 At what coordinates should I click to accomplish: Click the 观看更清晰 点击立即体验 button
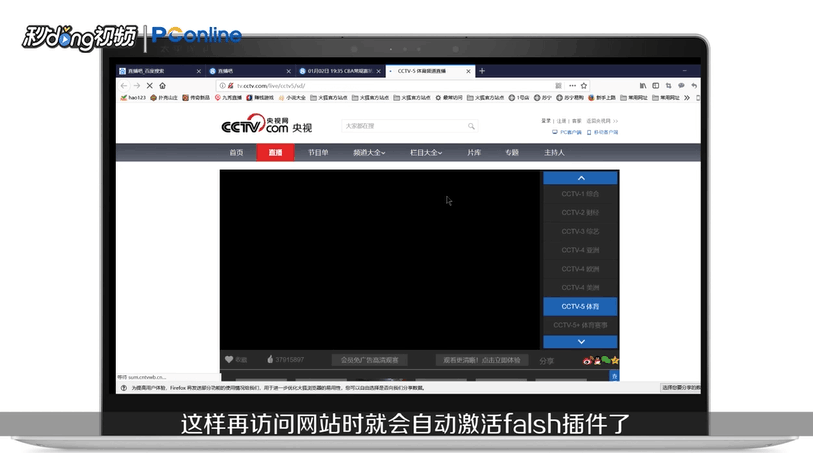click(482, 360)
